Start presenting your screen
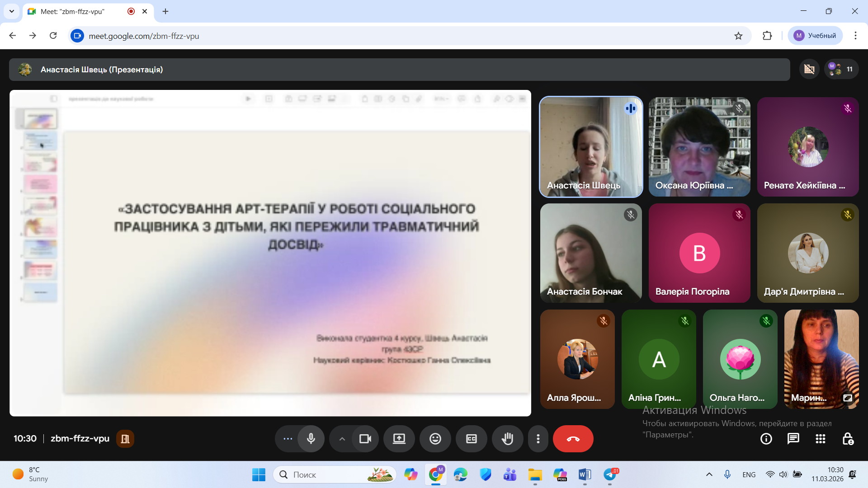The width and height of the screenshot is (868, 488). pos(399,438)
